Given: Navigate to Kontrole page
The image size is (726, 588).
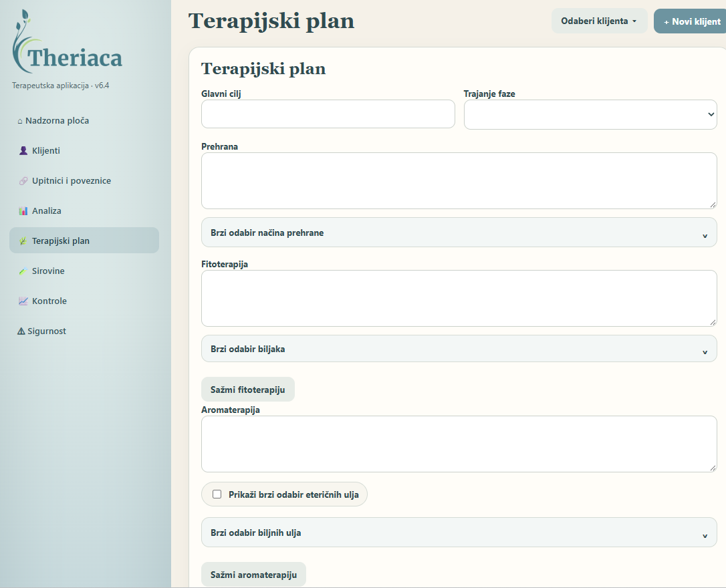Looking at the screenshot, I should tap(84, 301).
